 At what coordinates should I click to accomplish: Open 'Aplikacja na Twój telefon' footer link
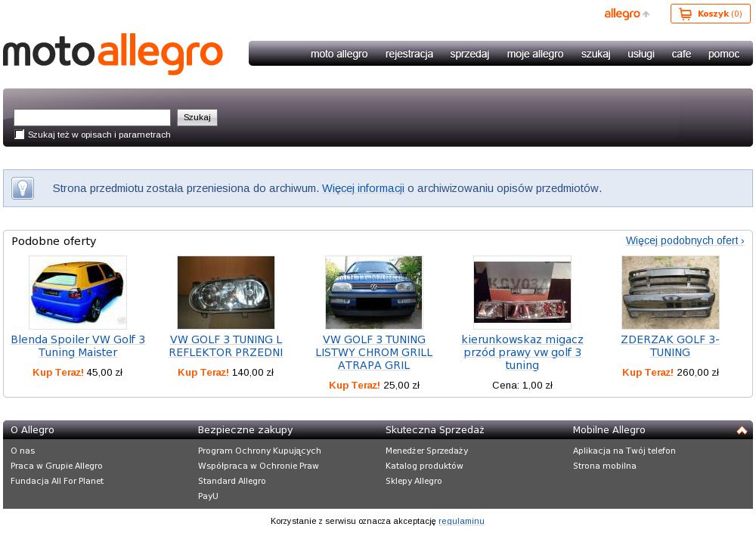[624, 451]
